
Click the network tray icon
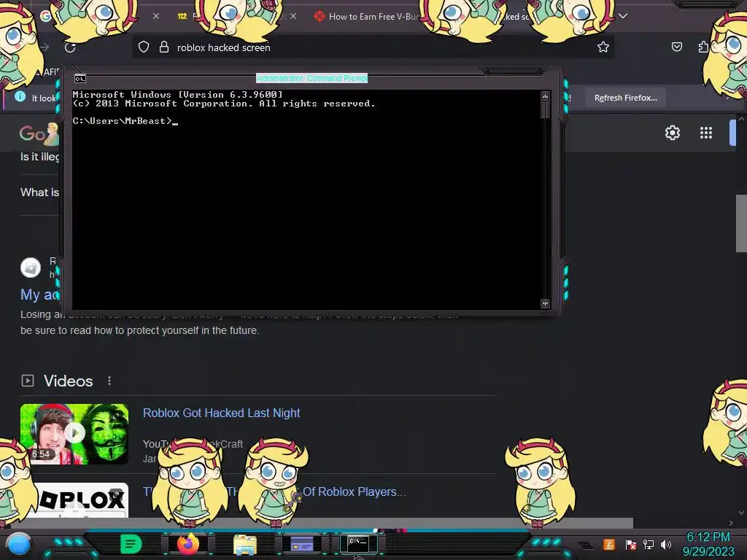[x=649, y=544]
